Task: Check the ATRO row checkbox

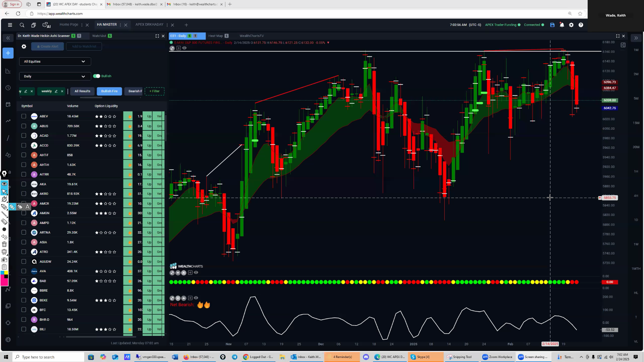Action: [x=23, y=252]
